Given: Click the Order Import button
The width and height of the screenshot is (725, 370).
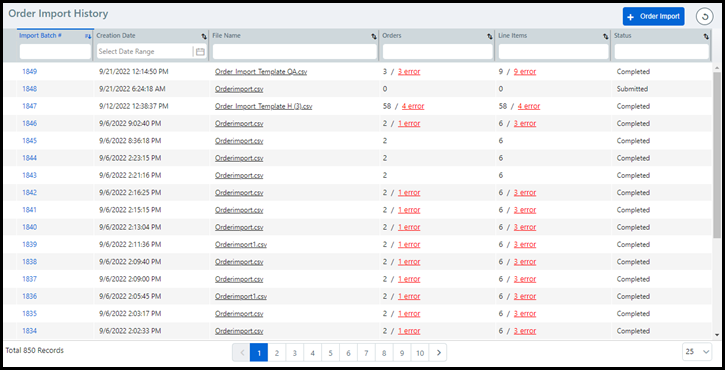Looking at the screenshot, I should coord(653,17).
